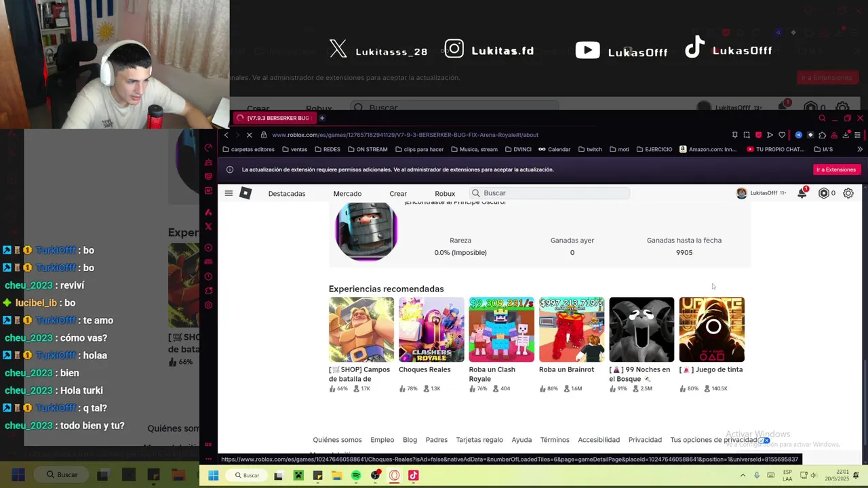The image size is (868, 488).
Task: Take a snapshot with camera icon
Action: point(747,135)
